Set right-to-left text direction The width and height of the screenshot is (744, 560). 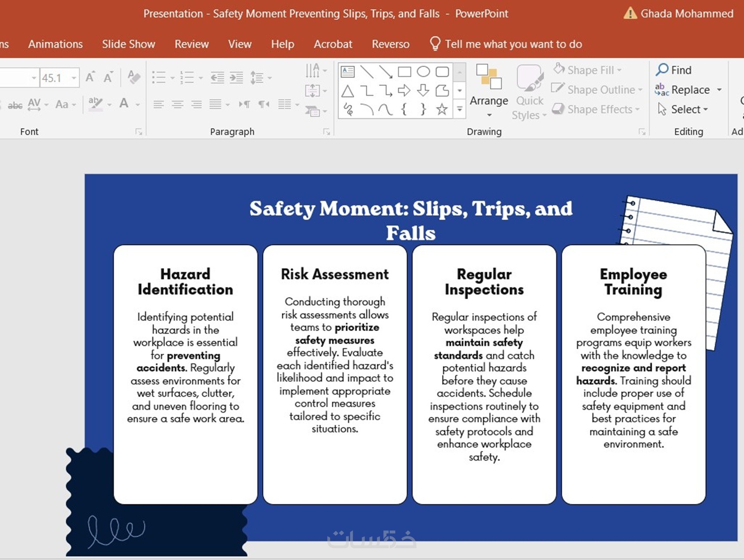point(264,104)
